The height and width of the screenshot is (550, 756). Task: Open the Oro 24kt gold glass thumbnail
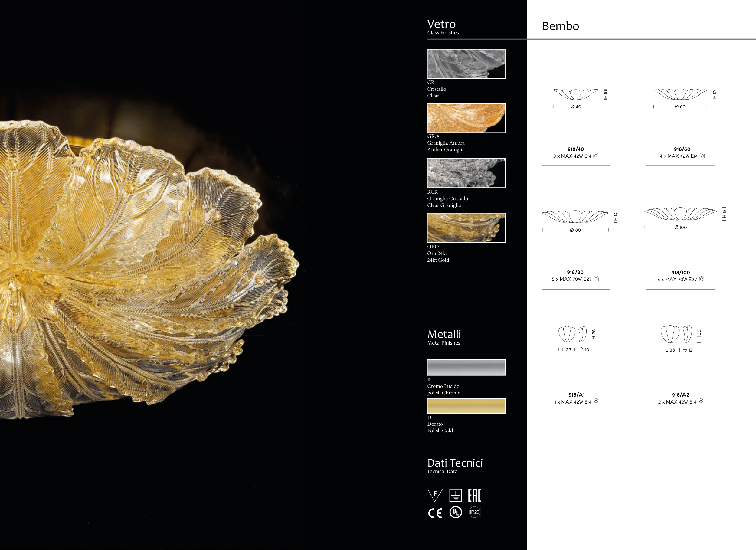[x=466, y=228]
